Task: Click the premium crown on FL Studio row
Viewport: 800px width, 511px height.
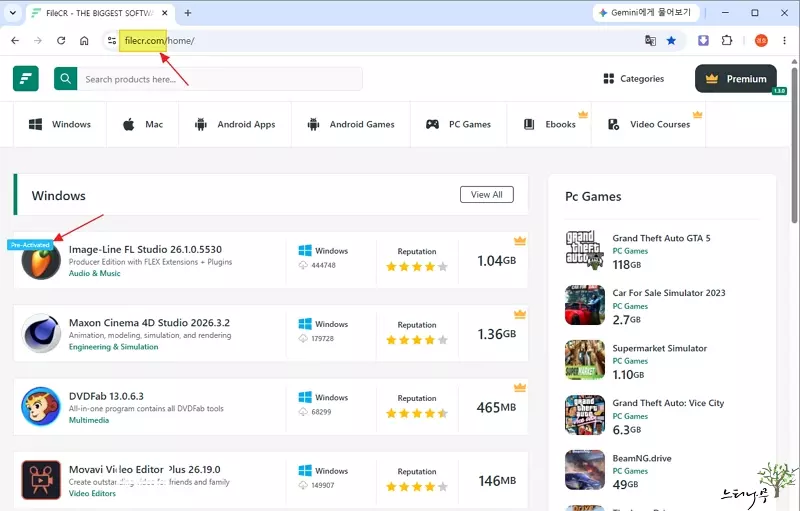Action: tap(520, 240)
